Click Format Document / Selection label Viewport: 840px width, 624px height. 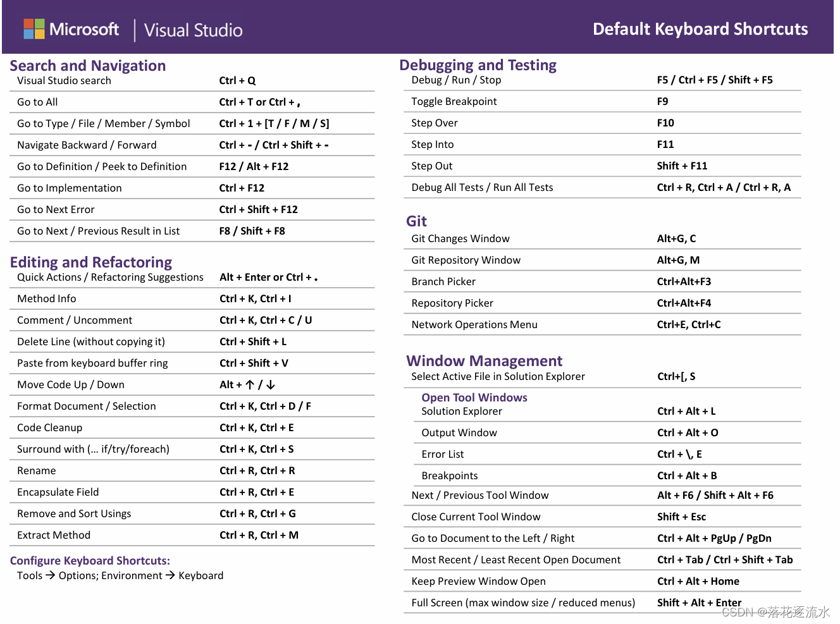87,407
